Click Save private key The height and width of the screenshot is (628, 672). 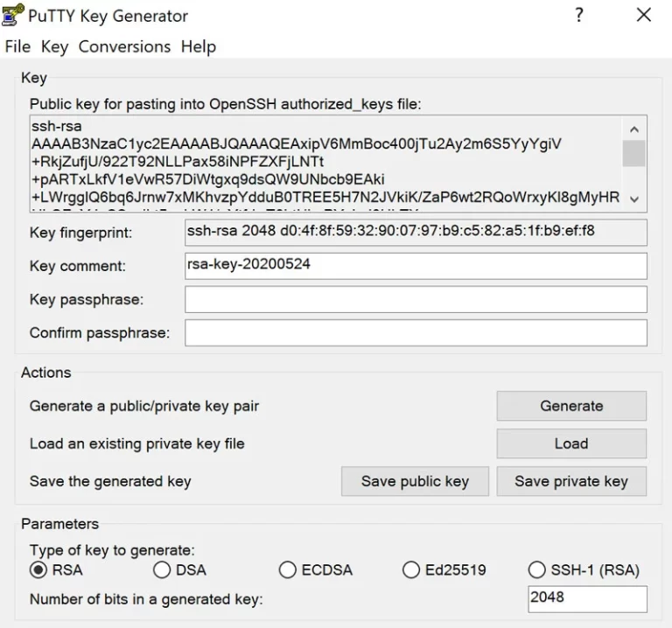(x=571, y=481)
